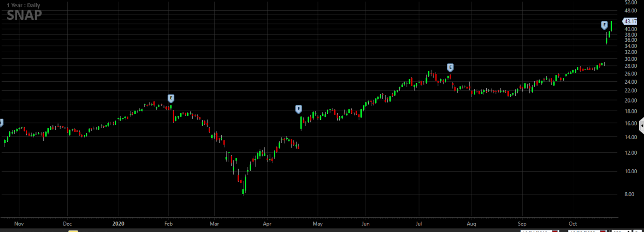Expand the side panel arrow on right edge

click(642, 126)
